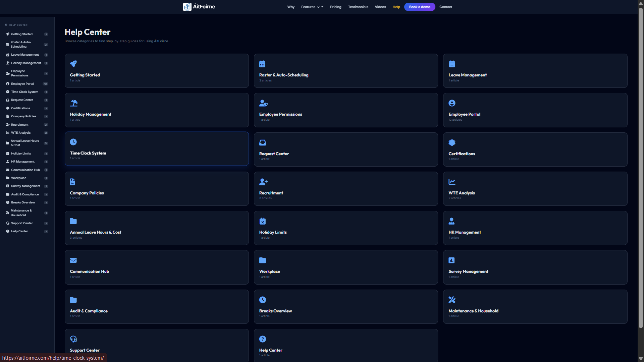Open Holiday Management in the sidebar
Viewport: 644px width, 362px height.
coord(27,63)
